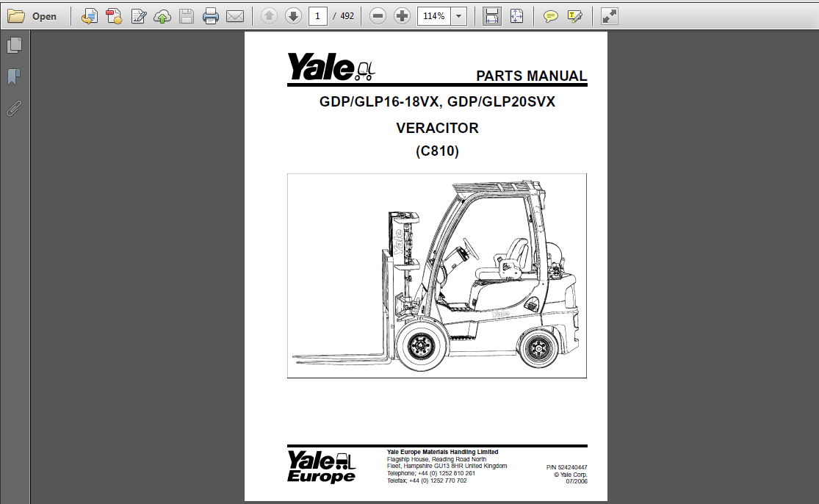Click the 07/2006 date text
This screenshot has width=819, height=504.
click(x=577, y=481)
